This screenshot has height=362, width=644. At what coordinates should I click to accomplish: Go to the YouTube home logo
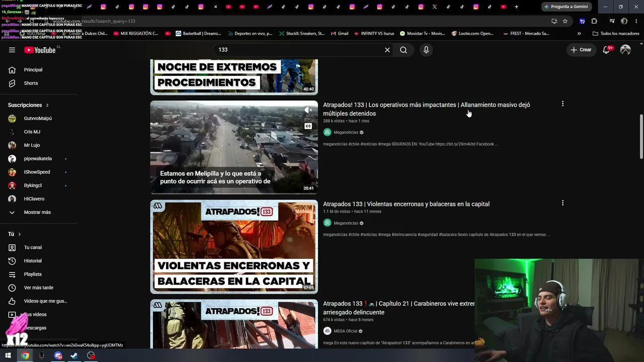coord(40,50)
